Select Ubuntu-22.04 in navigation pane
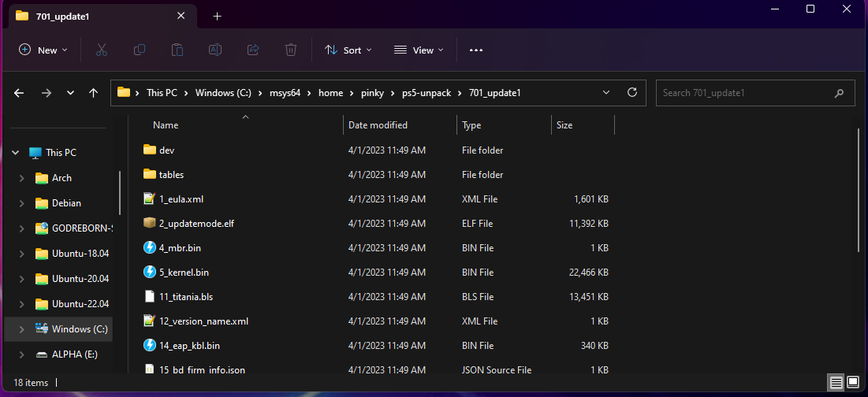The image size is (868, 397). point(80,304)
